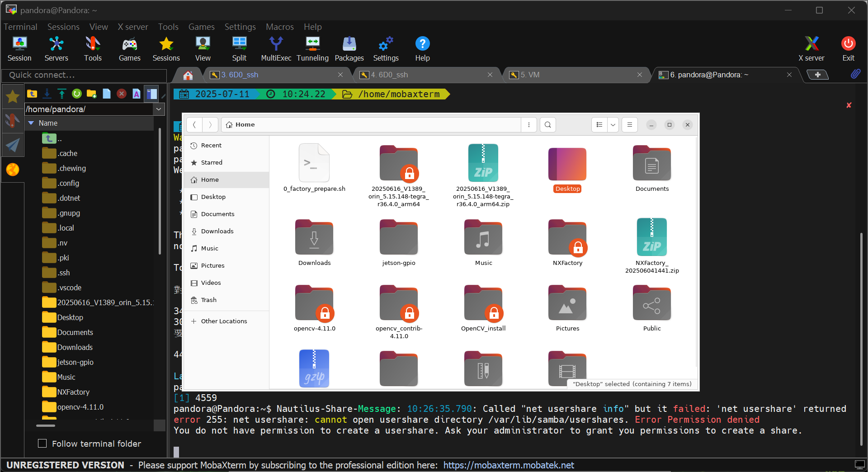868x472 pixels.
Task: Click the search icon in file manager
Action: 547,125
